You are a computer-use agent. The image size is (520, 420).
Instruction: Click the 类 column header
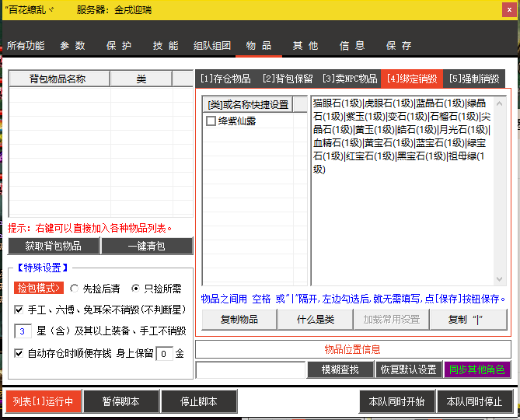[141, 79]
